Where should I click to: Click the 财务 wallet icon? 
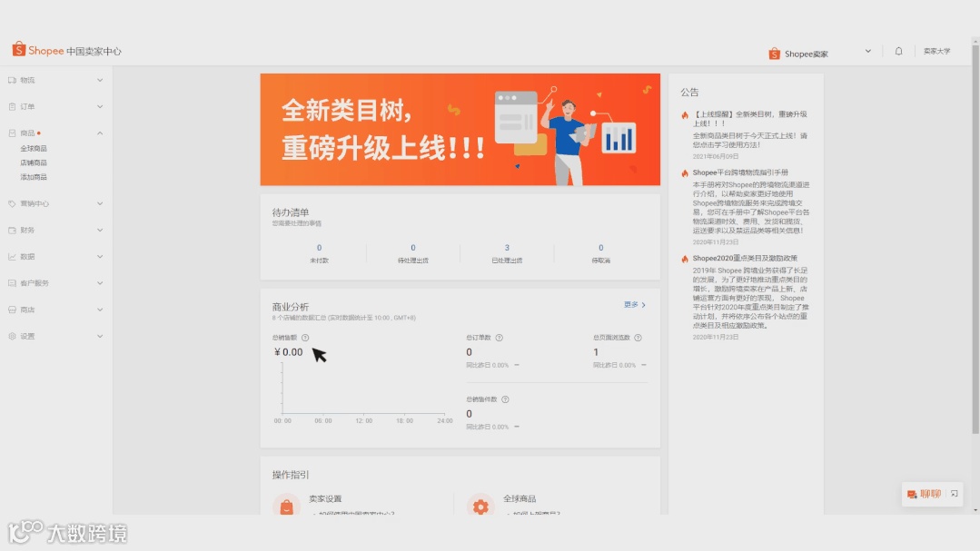[12, 230]
